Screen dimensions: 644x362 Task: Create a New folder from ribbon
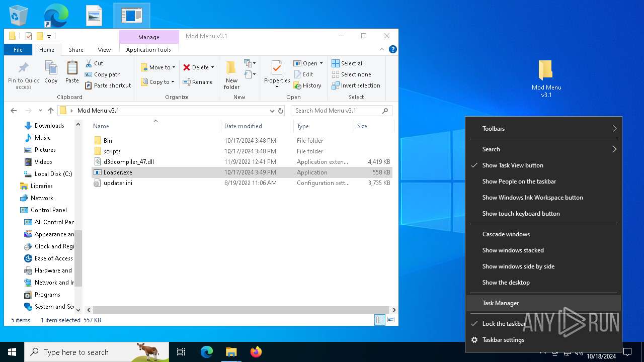[x=231, y=75]
